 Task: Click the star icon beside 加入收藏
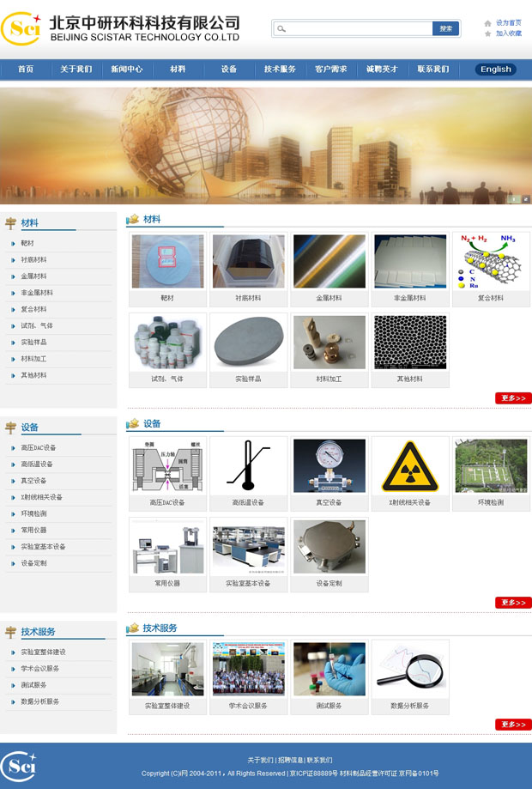click(487, 33)
